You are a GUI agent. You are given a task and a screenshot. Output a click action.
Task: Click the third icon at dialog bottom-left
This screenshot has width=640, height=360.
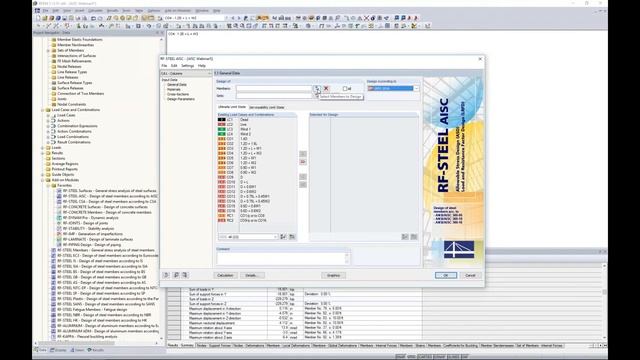coord(185,275)
